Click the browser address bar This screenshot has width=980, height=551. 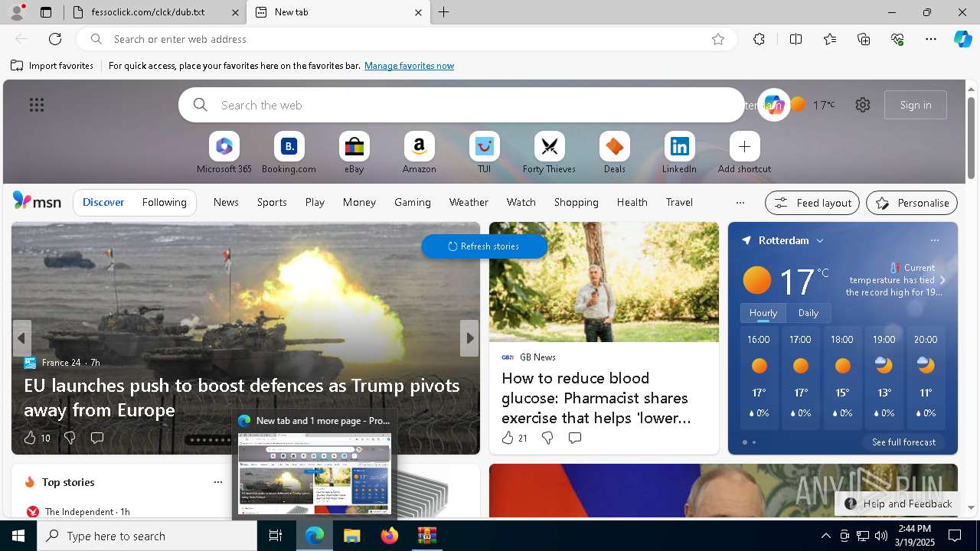click(406, 39)
